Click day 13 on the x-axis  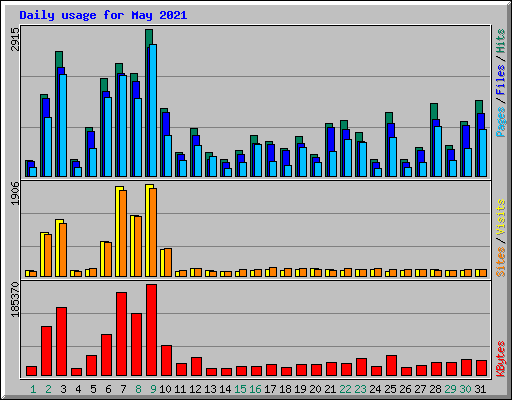coord(210,389)
